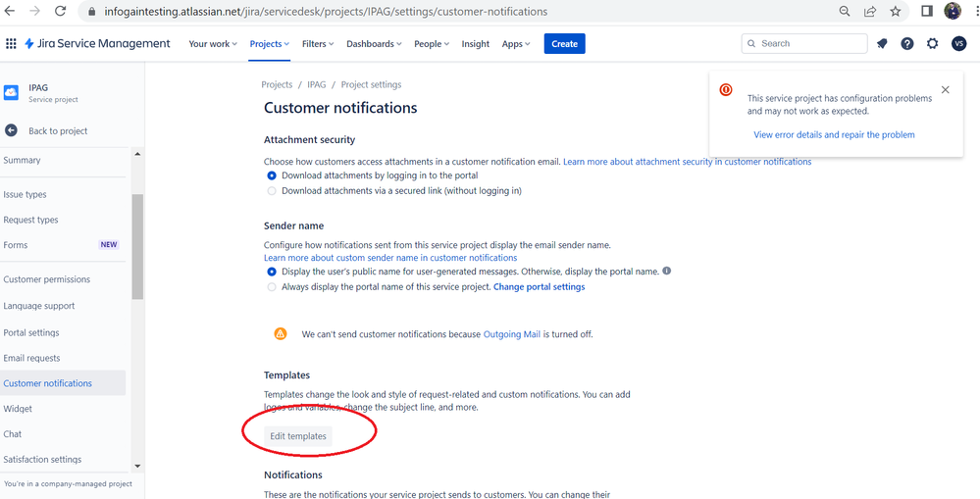The width and height of the screenshot is (980, 499).
Task: Click inside the Search field
Action: tap(804, 44)
